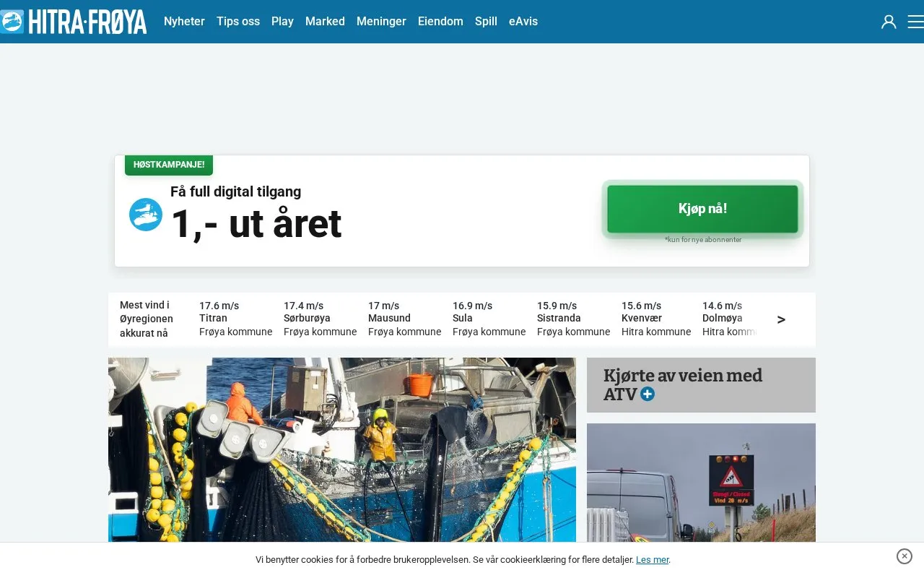Select the Kvenvær 15.6 m/s wind entry
This screenshot has height=578, width=924.
(656, 319)
